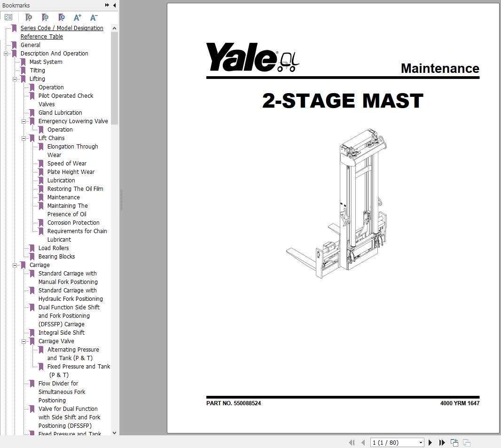
Task: Decrease bookmark text size with A- icon
Action: click(x=94, y=17)
